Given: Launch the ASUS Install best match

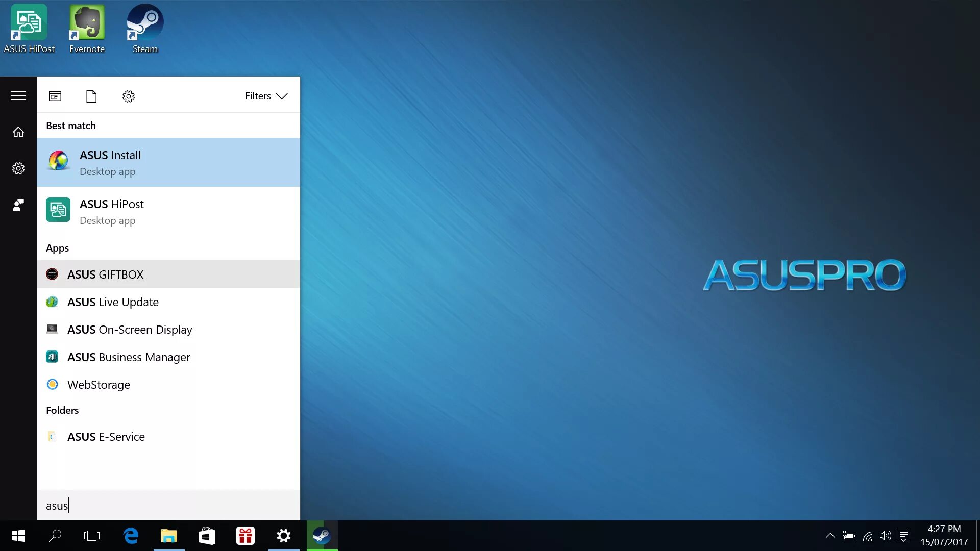Looking at the screenshot, I should [168, 162].
